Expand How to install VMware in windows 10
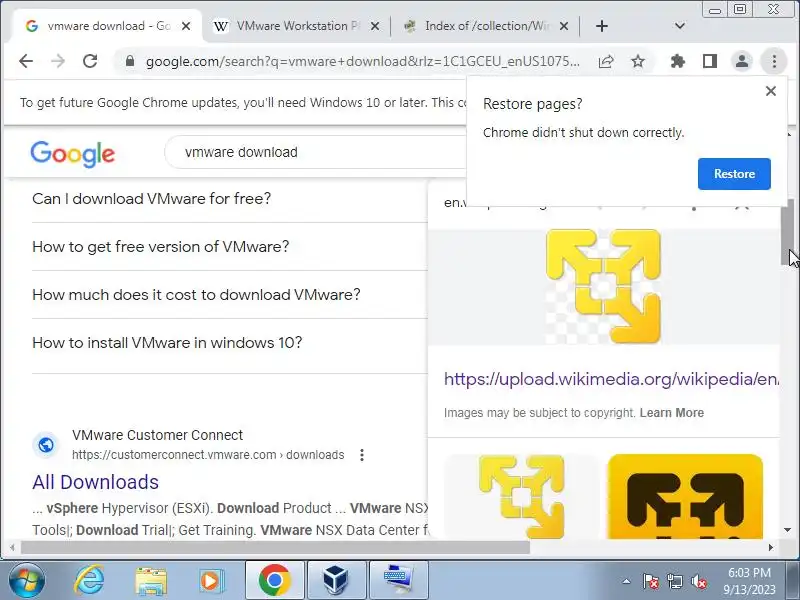 230,342
